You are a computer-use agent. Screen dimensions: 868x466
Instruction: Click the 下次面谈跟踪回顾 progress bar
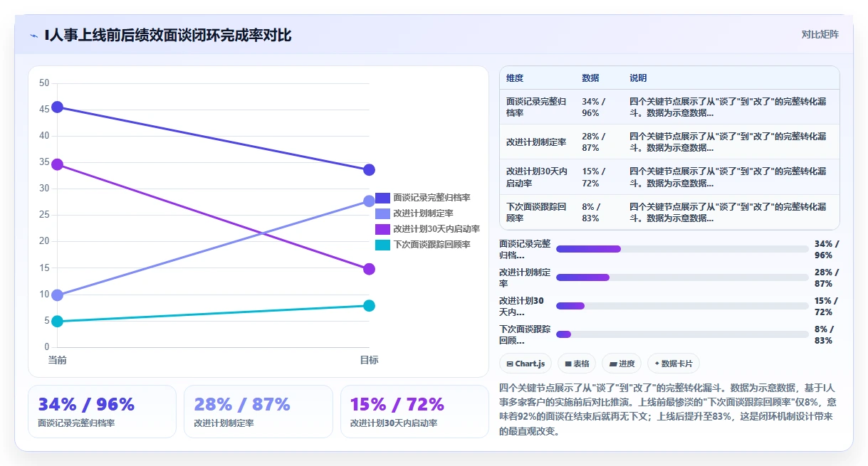[x=682, y=334]
